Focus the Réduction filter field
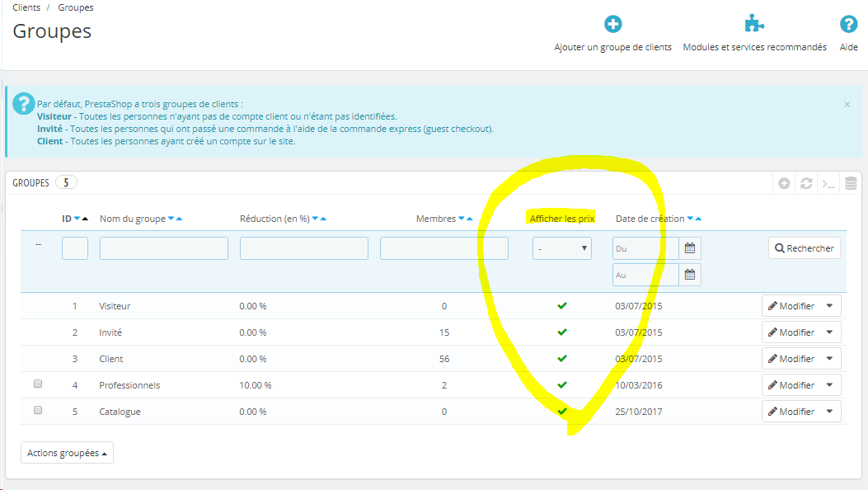The width and height of the screenshot is (868, 490). point(304,248)
